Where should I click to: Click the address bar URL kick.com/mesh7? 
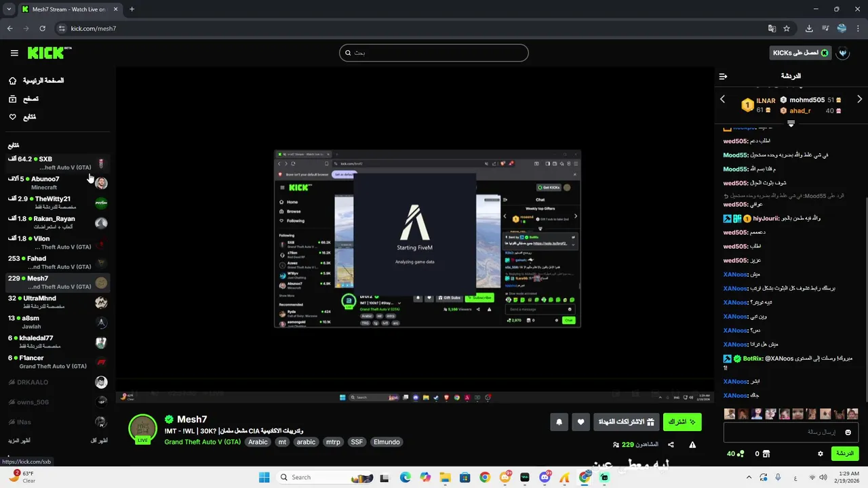(x=94, y=28)
